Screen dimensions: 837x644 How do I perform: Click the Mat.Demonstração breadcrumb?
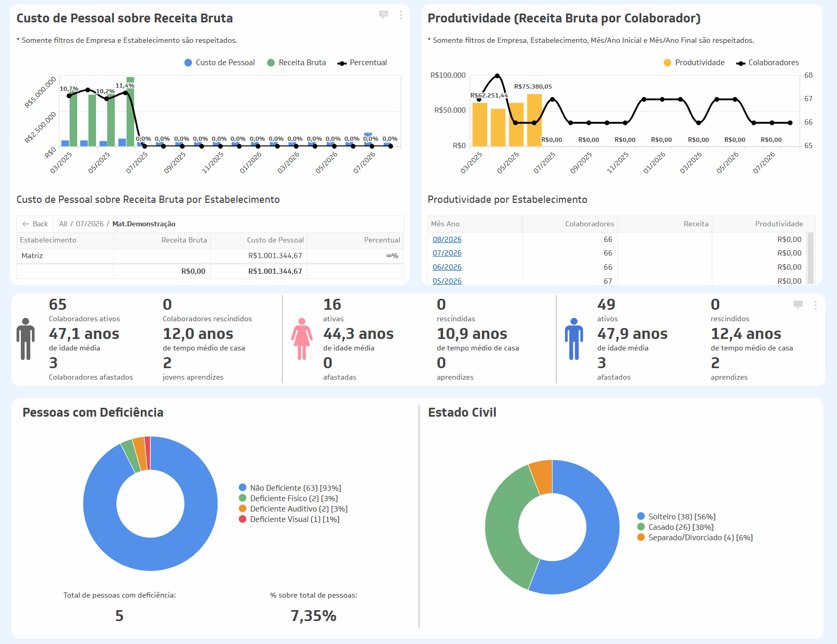[144, 224]
